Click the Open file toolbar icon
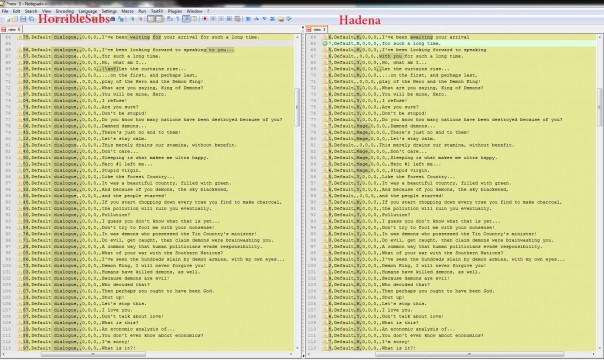The image size is (604, 360). (x=15, y=19)
